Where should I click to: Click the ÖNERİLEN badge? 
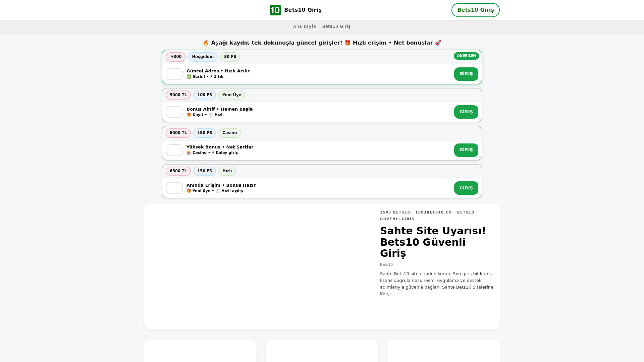coord(466,56)
